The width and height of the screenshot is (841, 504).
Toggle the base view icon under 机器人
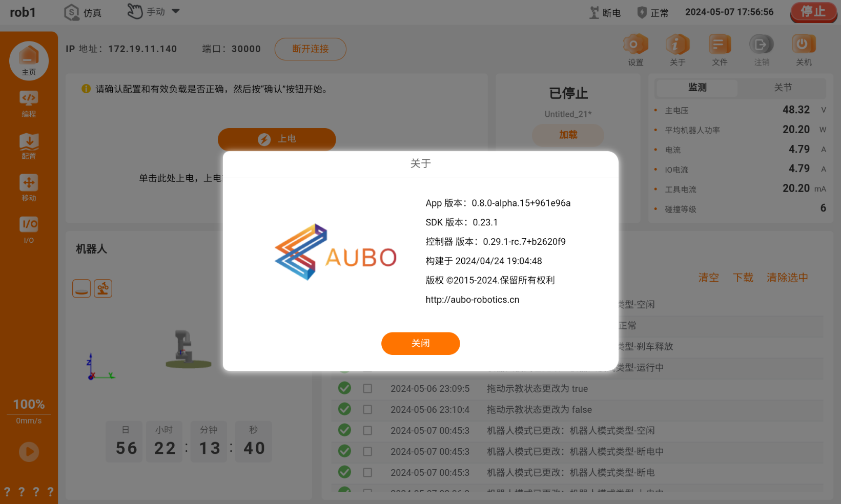[81, 288]
